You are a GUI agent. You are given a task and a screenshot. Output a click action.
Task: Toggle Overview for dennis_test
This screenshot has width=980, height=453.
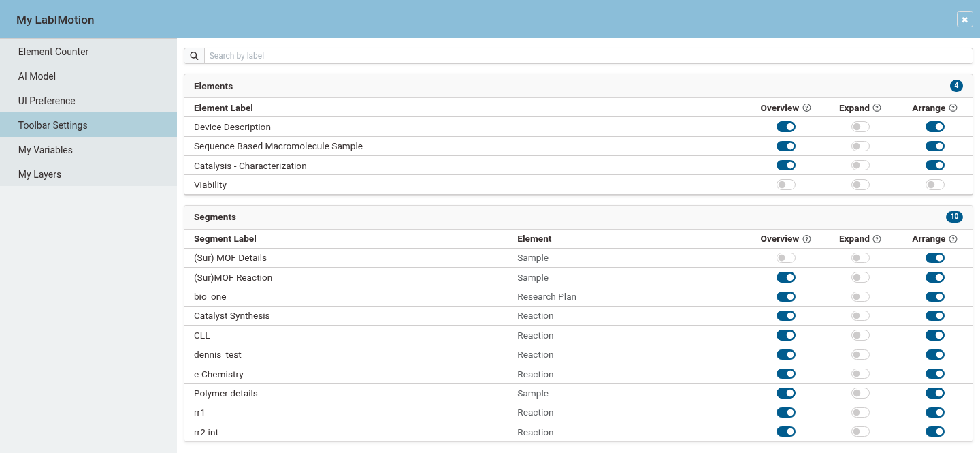pyautogui.click(x=786, y=354)
